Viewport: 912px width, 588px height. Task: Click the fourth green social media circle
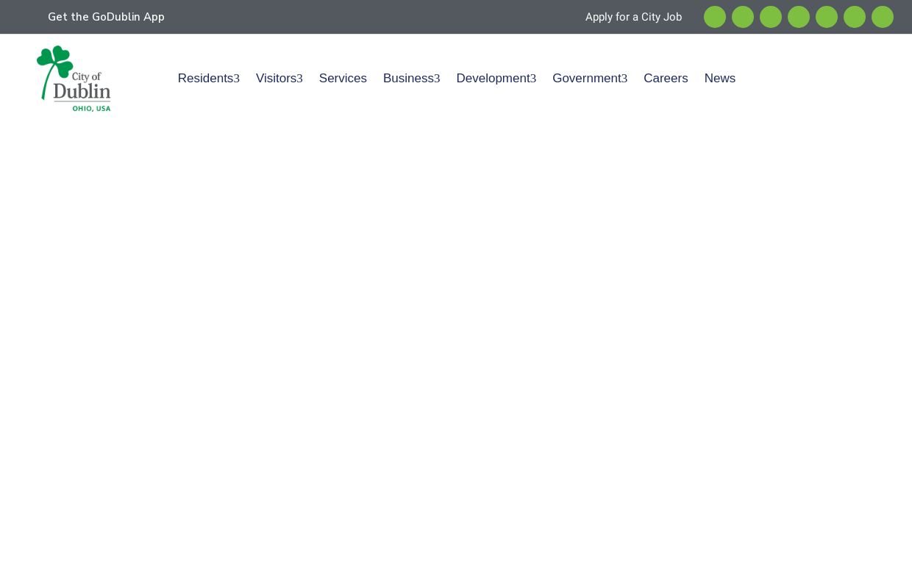[x=799, y=17]
